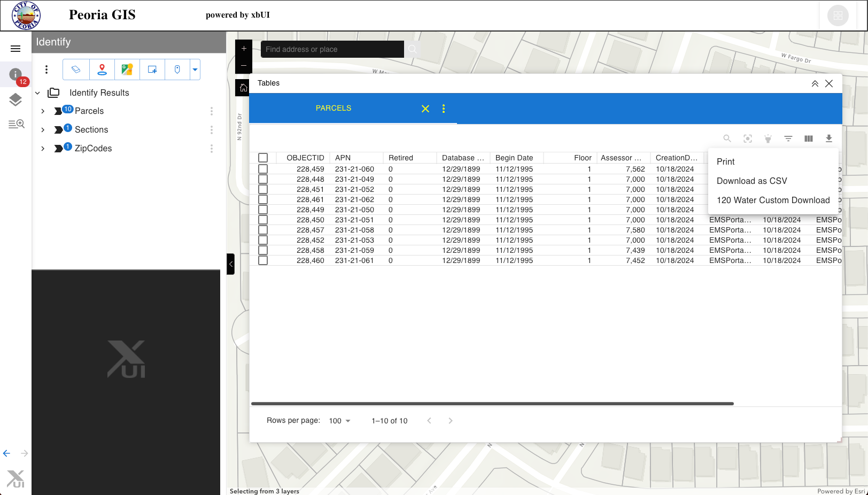Choose Download as CSV from menu

point(752,181)
